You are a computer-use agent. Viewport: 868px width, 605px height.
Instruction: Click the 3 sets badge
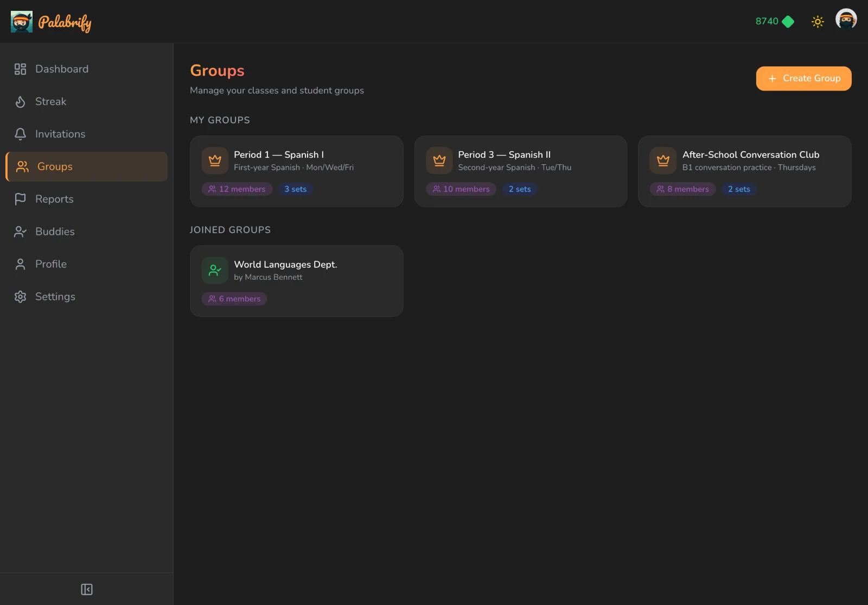pyautogui.click(x=296, y=189)
